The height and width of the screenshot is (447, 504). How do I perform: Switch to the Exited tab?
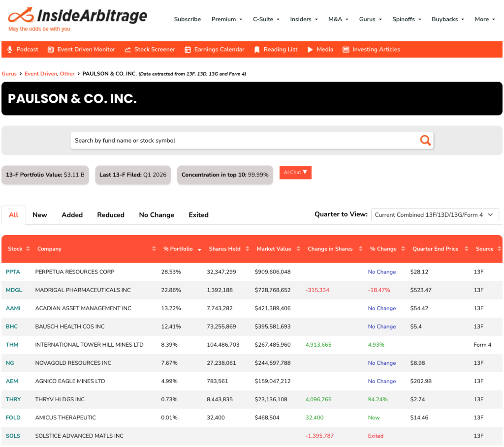pyautogui.click(x=199, y=215)
